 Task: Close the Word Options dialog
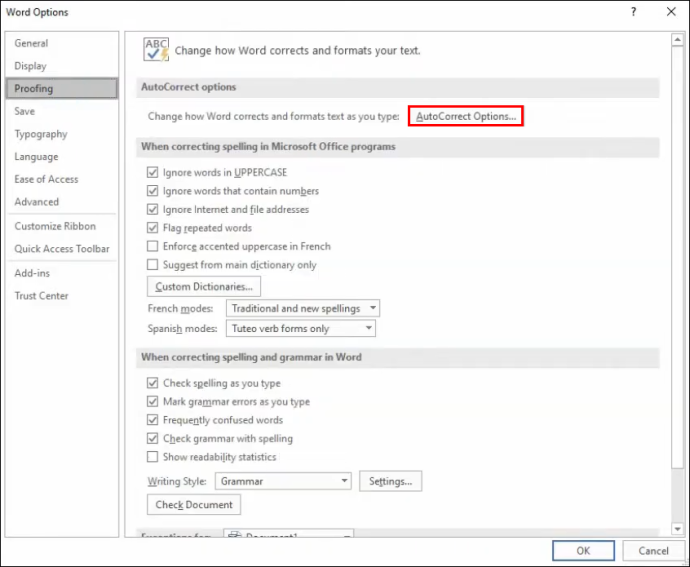point(671,12)
